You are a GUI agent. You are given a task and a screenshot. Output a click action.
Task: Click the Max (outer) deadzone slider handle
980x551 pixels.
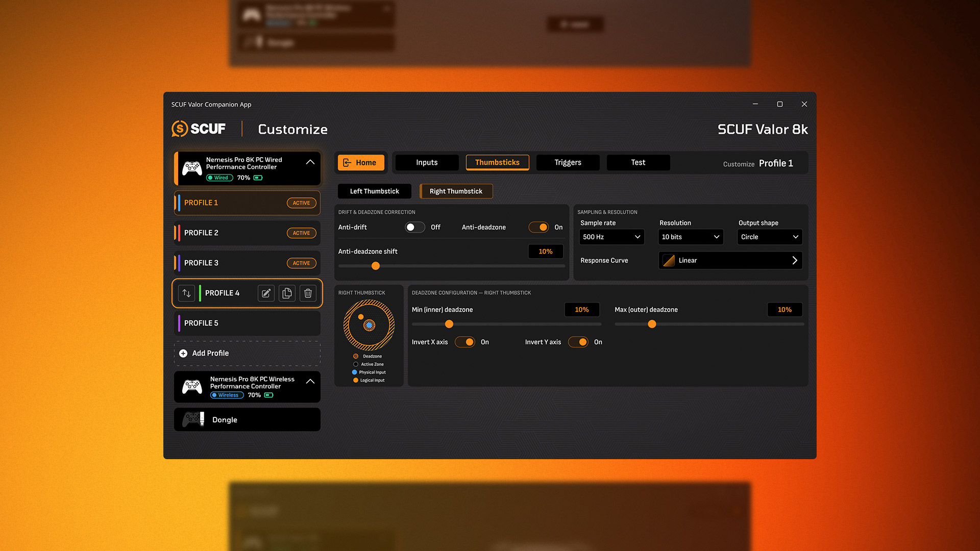point(652,324)
